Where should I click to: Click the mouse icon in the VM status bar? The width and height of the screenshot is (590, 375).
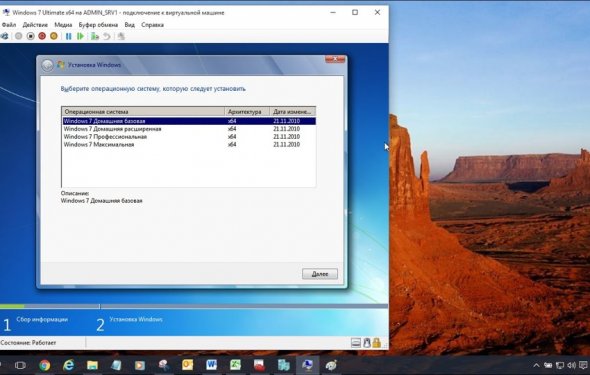pos(367,343)
